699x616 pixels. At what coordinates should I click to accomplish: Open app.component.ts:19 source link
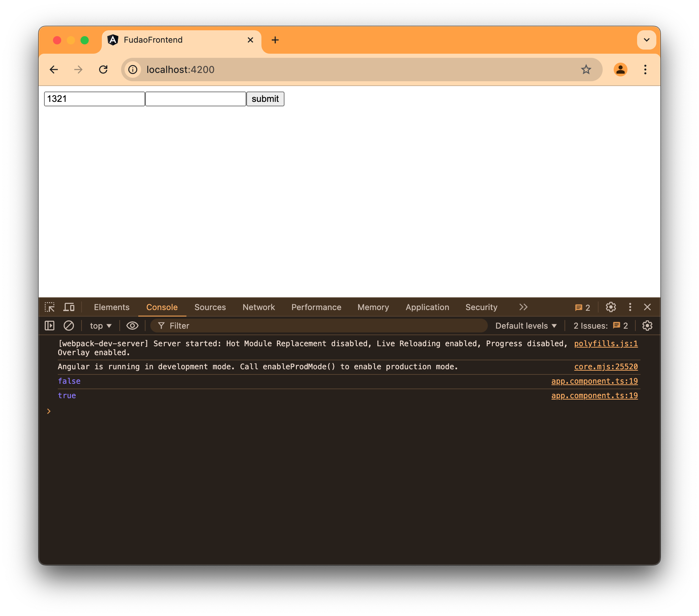(594, 381)
